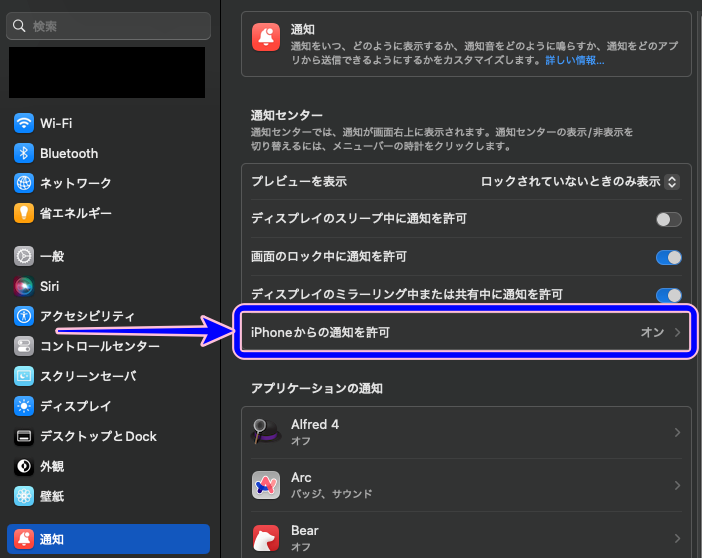The height and width of the screenshot is (558, 702).
Task: Select スクリーンセーバ in the sidebar
Action: click(x=108, y=376)
